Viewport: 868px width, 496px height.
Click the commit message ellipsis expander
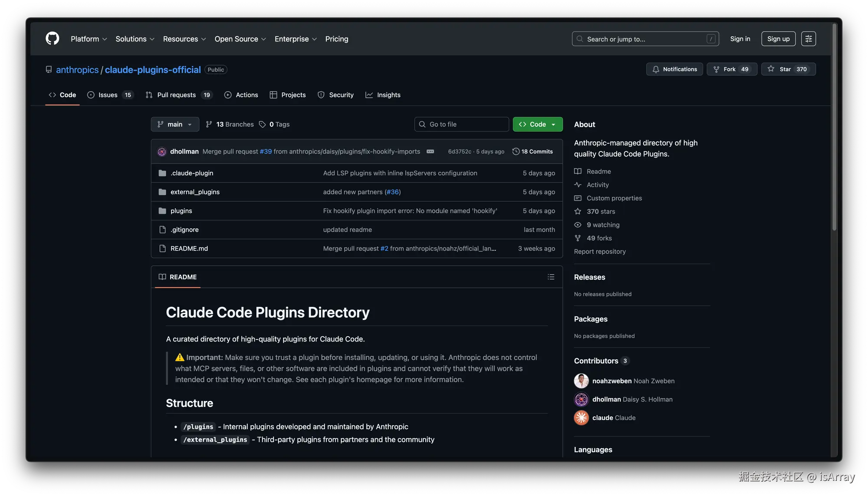pos(430,151)
